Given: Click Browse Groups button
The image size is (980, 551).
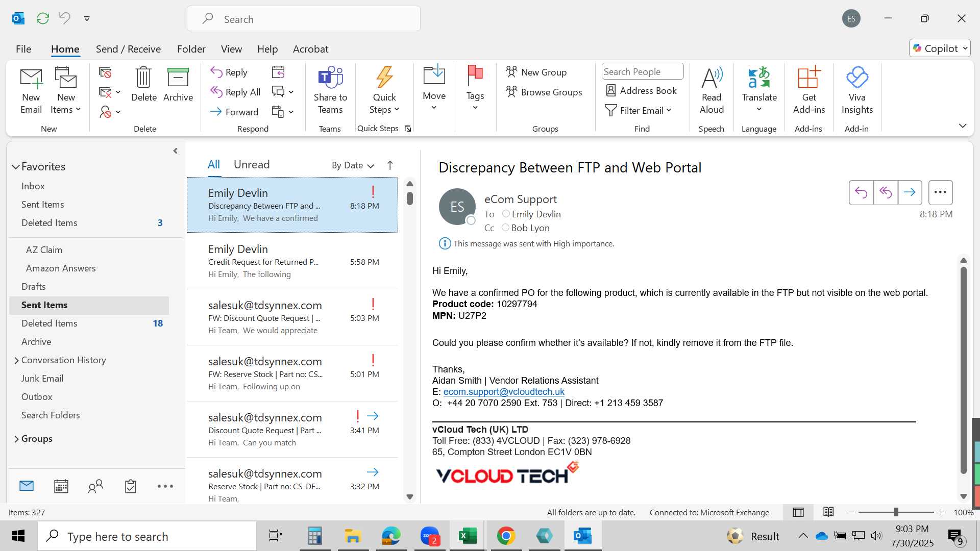Looking at the screenshot, I should coord(544,92).
